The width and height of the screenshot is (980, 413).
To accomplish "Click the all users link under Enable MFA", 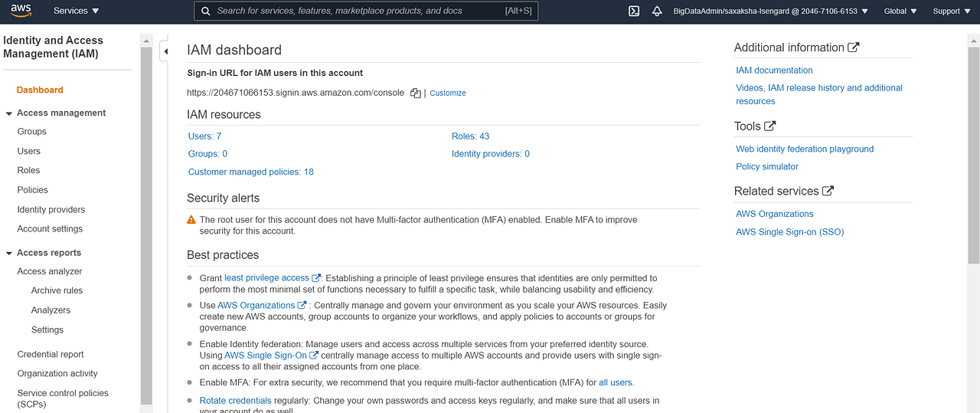I will (616, 382).
